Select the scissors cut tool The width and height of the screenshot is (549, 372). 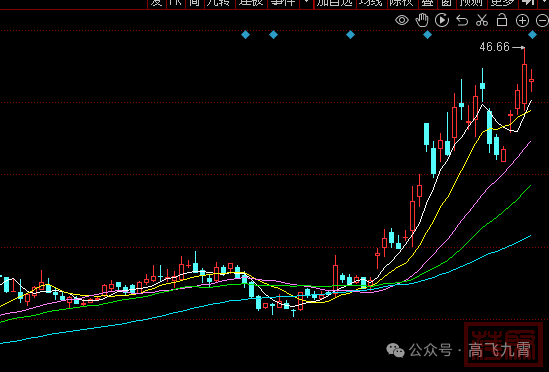tap(482, 20)
